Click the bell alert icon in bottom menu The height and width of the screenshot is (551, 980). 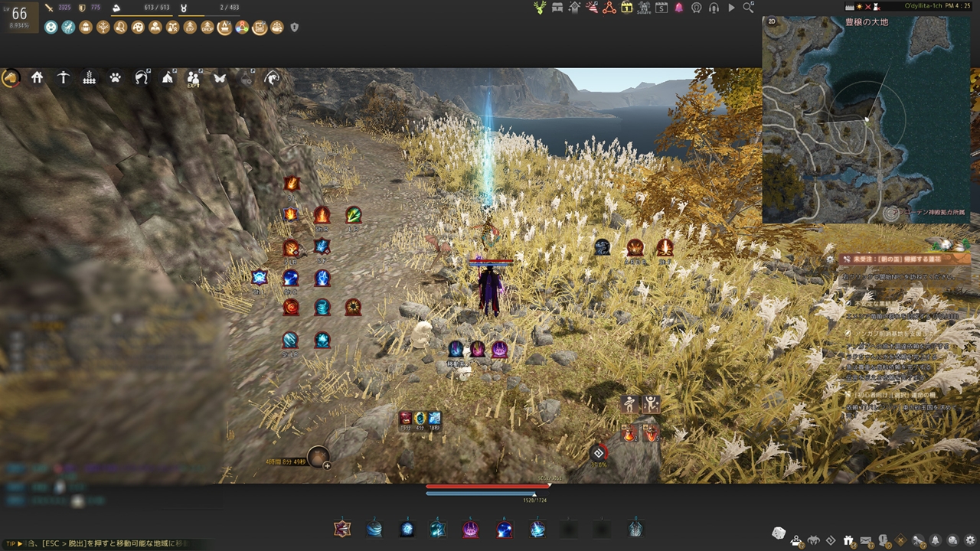936,540
